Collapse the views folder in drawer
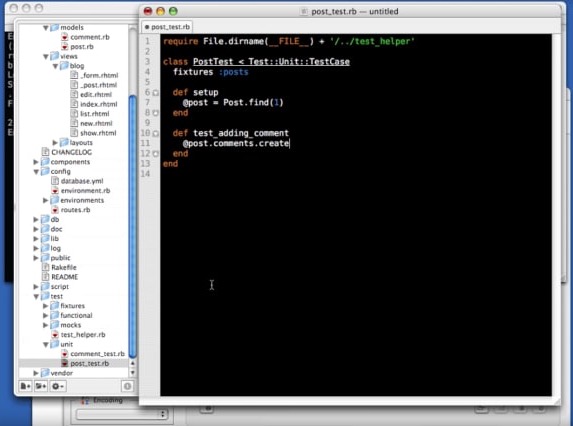The image size is (573, 426). (46, 57)
